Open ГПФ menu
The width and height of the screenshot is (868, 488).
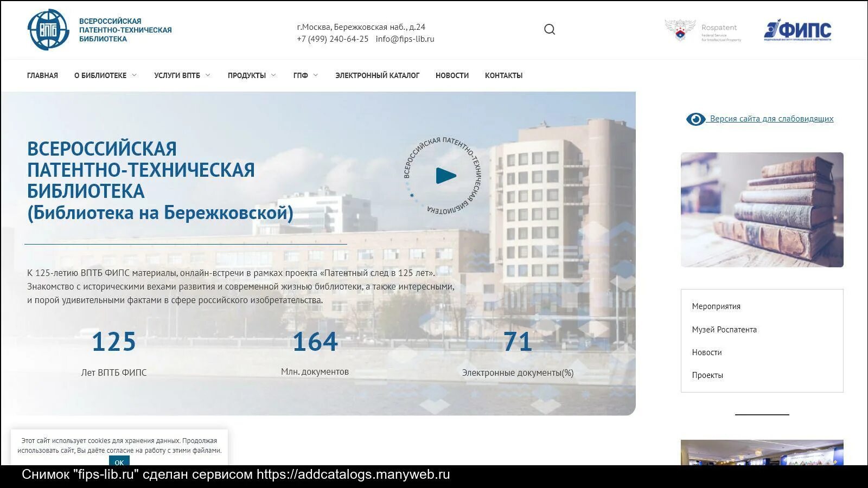[x=301, y=75]
